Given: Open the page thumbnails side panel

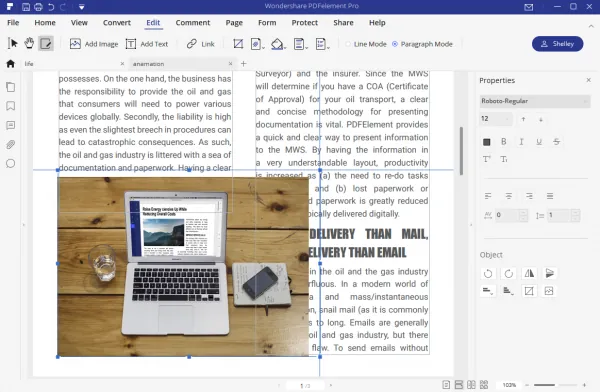Looking at the screenshot, I should point(11,87).
